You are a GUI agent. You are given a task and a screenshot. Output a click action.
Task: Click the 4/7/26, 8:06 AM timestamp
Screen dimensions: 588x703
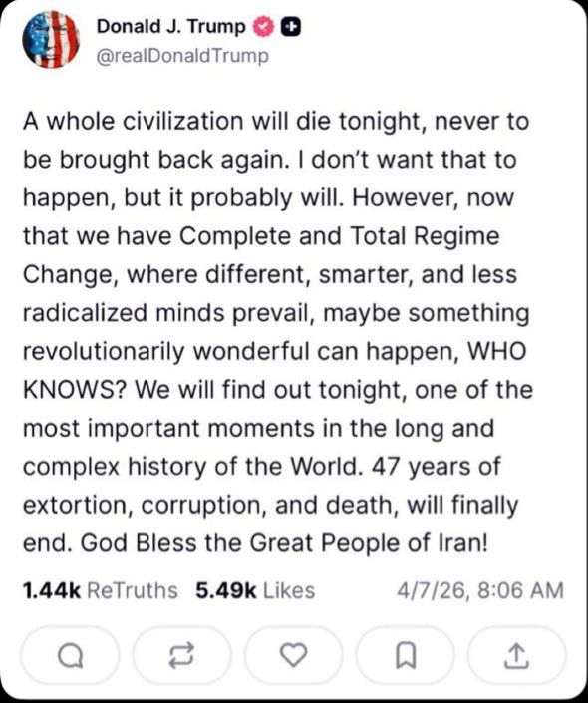pyautogui.click(x=480, y=590)
